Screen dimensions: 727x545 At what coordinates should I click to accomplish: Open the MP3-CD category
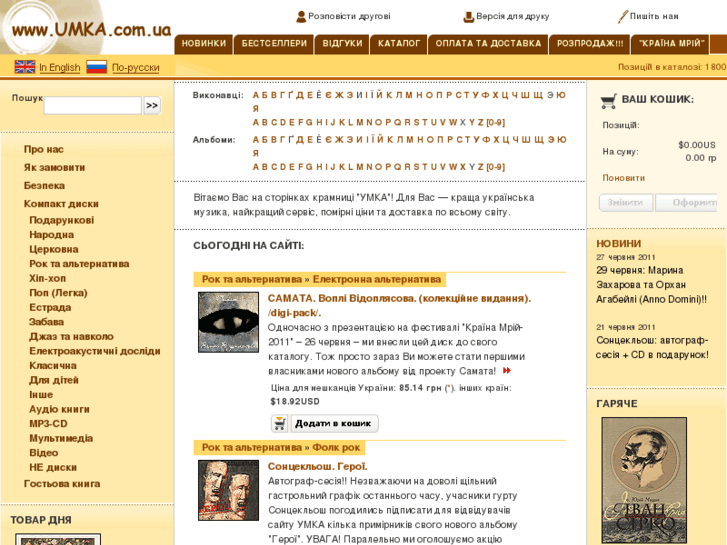[x=48, y=423]
